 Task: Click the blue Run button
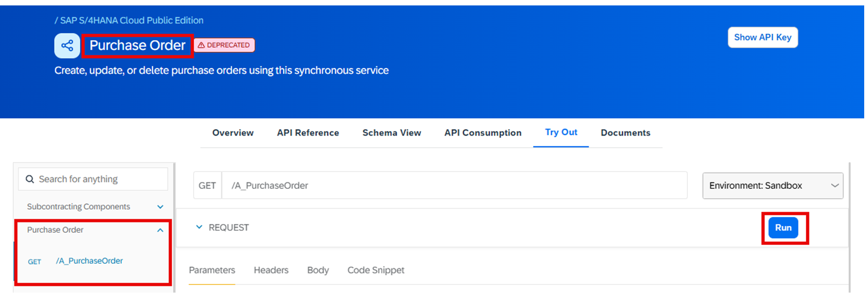tap(783, 227)
